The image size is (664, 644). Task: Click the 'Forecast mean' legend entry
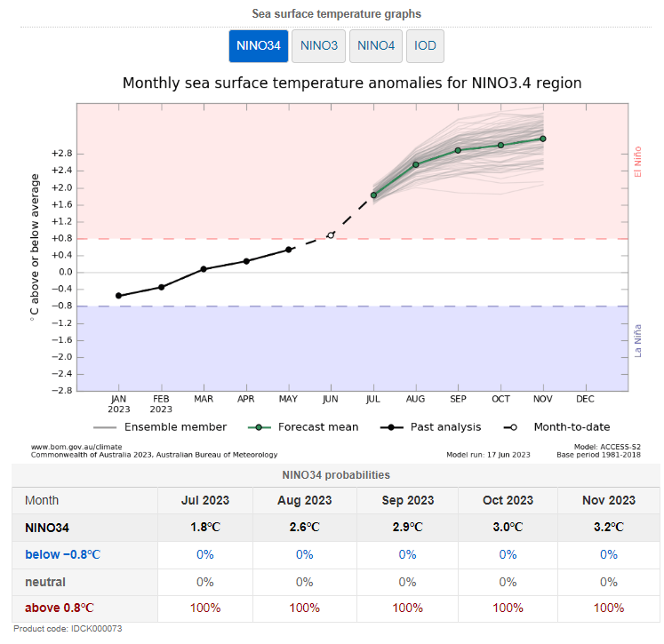pyautogui.click(x=303, y=427)
